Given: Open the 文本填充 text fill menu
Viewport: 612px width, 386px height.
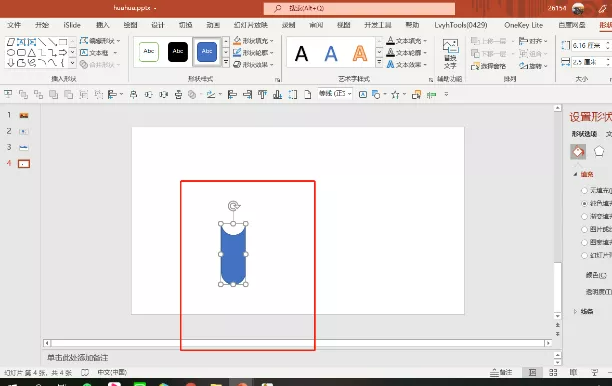Looking at the screenshot, I should (407, 41).
